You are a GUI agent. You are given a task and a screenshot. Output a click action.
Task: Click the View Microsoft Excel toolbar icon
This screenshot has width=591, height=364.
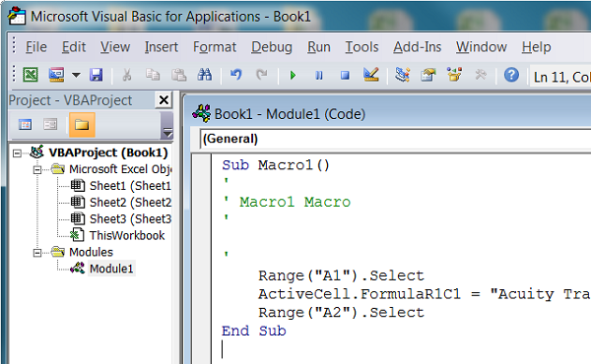pos(31,75)
